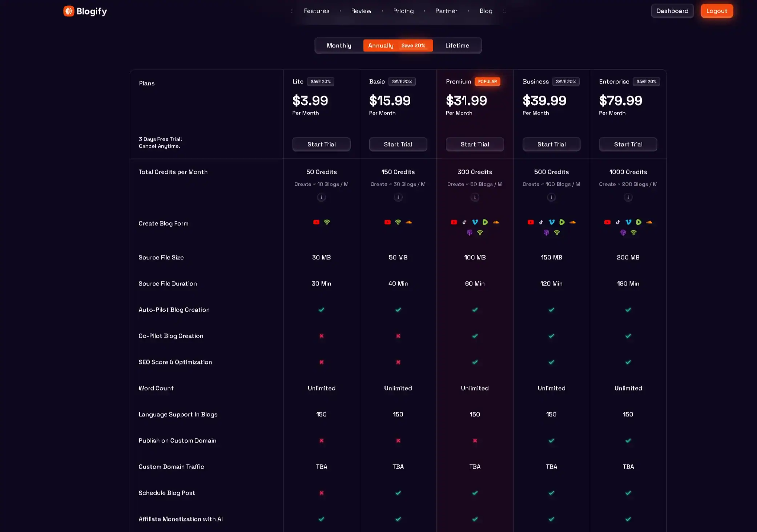Open credits info tooltip under Premium plan
Image resolution: width=757 pixels, height=532 pixels.
475,197
